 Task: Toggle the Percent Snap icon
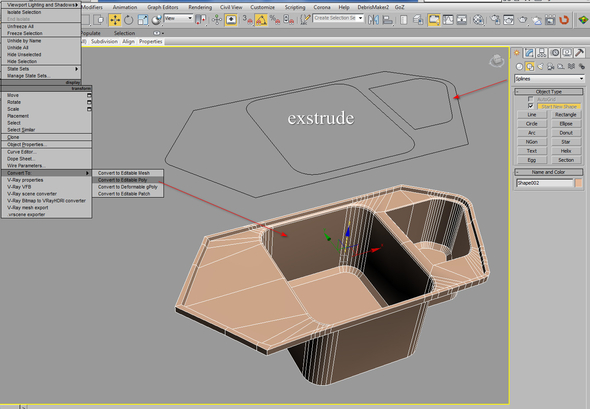[275, 20]
